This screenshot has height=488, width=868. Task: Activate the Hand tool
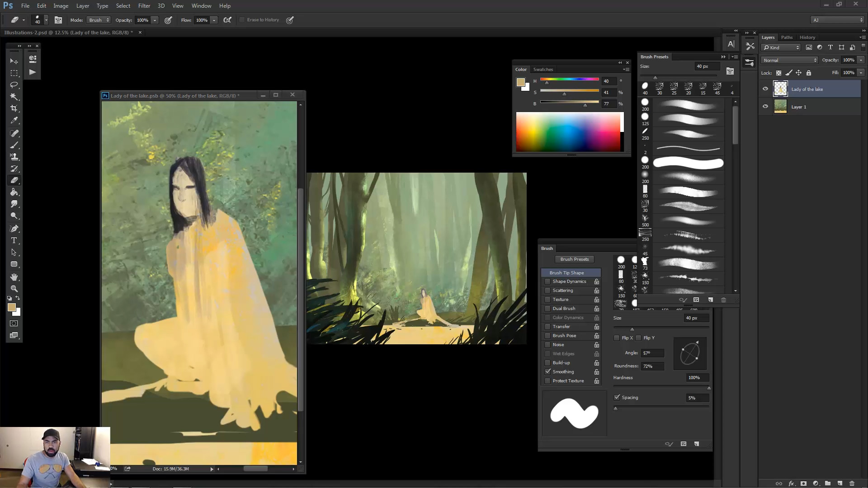[x=14, y=277]
